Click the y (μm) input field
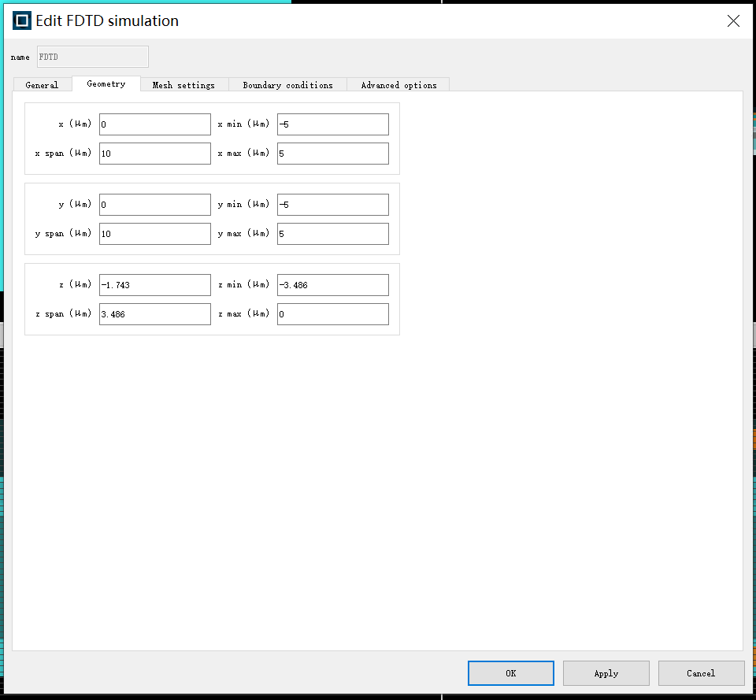 [x=155, y=205]
